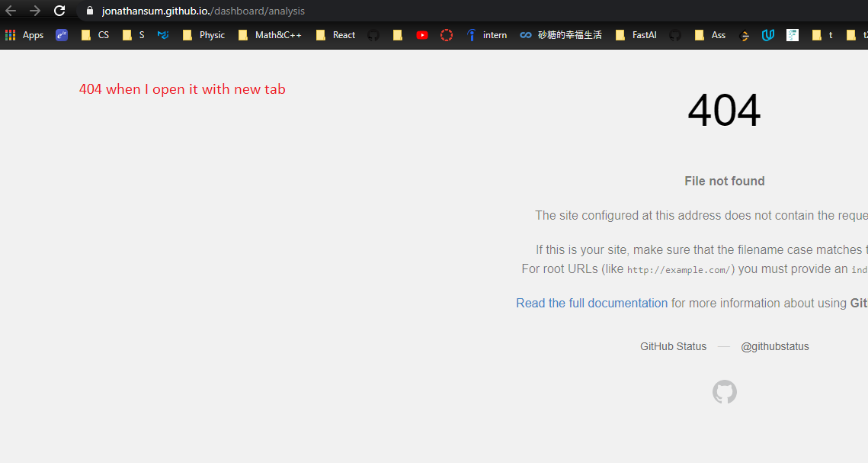Viewport: 868px width, 466px height.
Task: Open the Physic bookmarks folder
Action: [203, 35]
